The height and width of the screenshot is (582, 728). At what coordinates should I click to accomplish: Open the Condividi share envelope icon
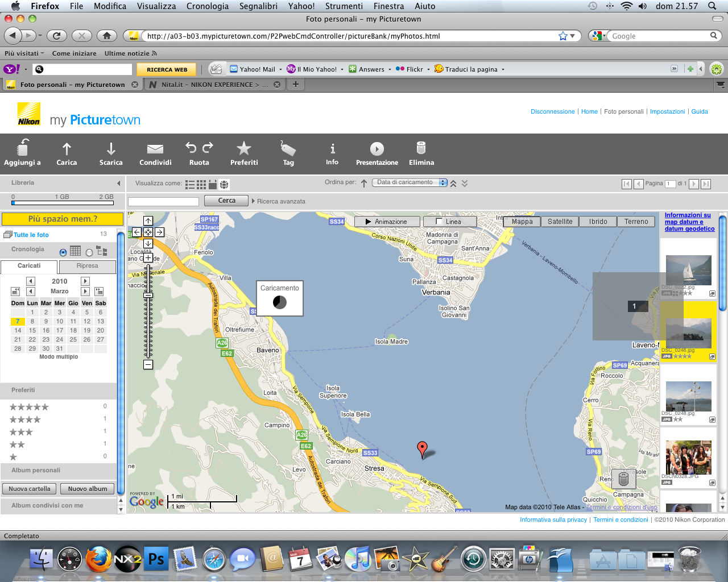point(155,149)
